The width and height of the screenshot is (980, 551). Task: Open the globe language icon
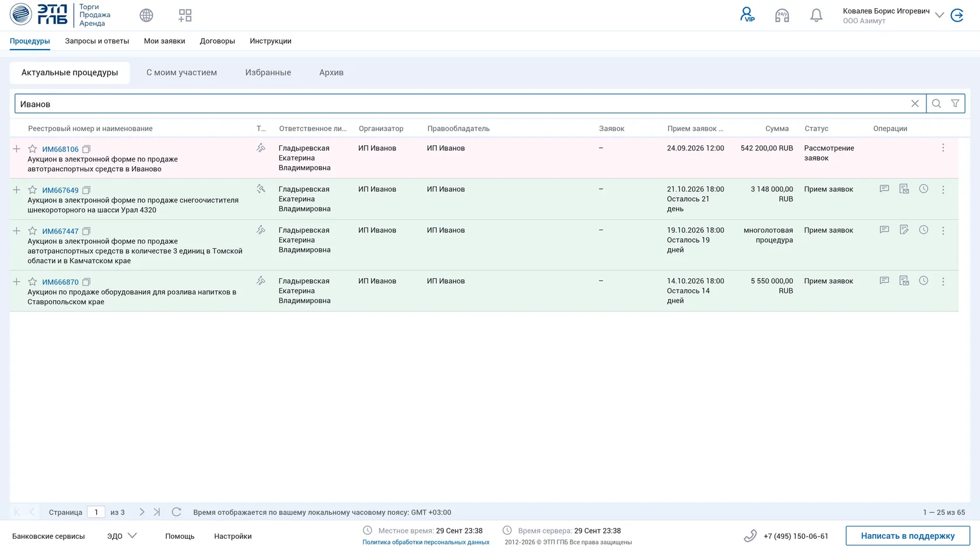tap(146, 16)
